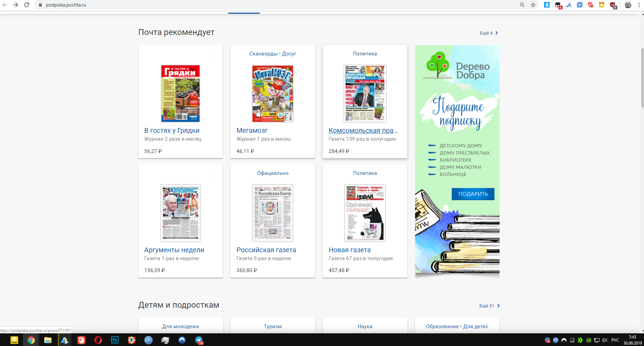Open the uBlock Origin extension

(x=613, y=5)
